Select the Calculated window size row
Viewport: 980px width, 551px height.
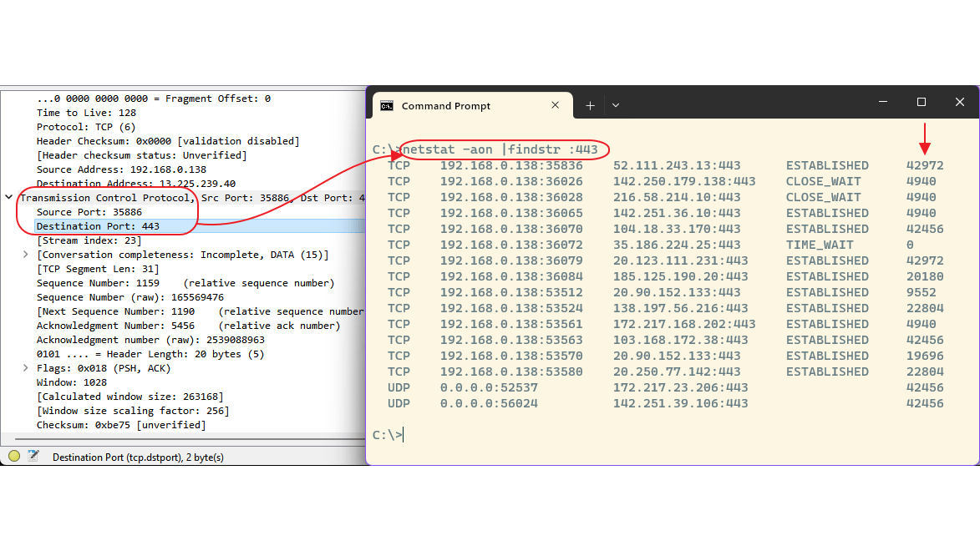tap(130, 397)
